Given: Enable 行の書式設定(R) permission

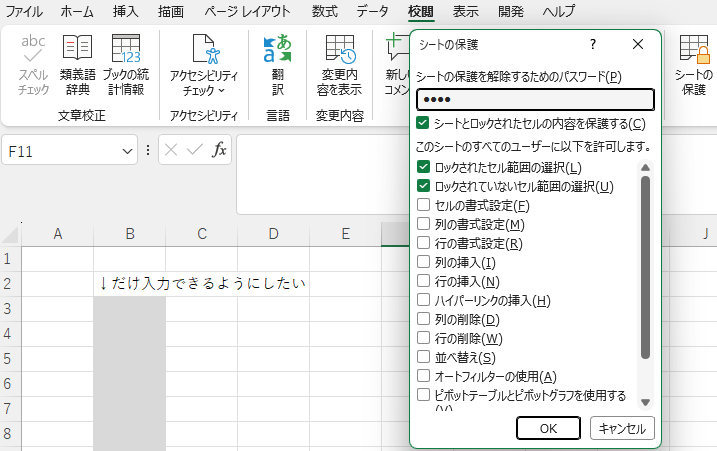Looking at the screenshot, I should point(423,242).
